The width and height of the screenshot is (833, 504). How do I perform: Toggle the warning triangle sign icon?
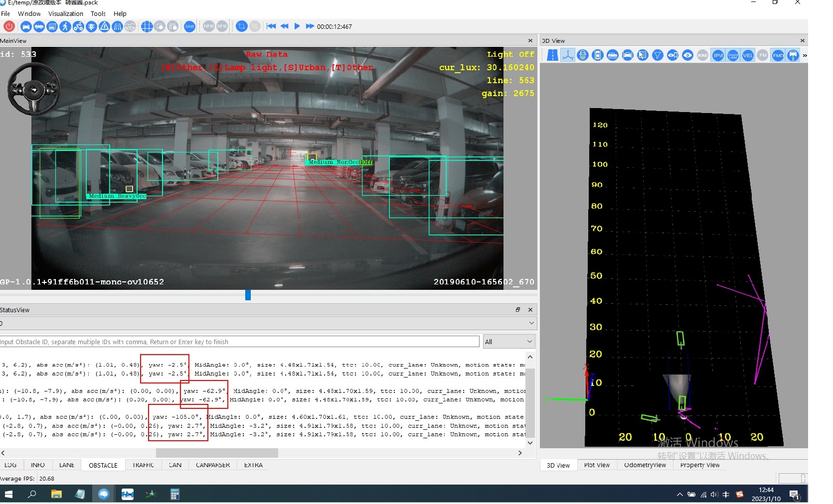click(104, 26)
